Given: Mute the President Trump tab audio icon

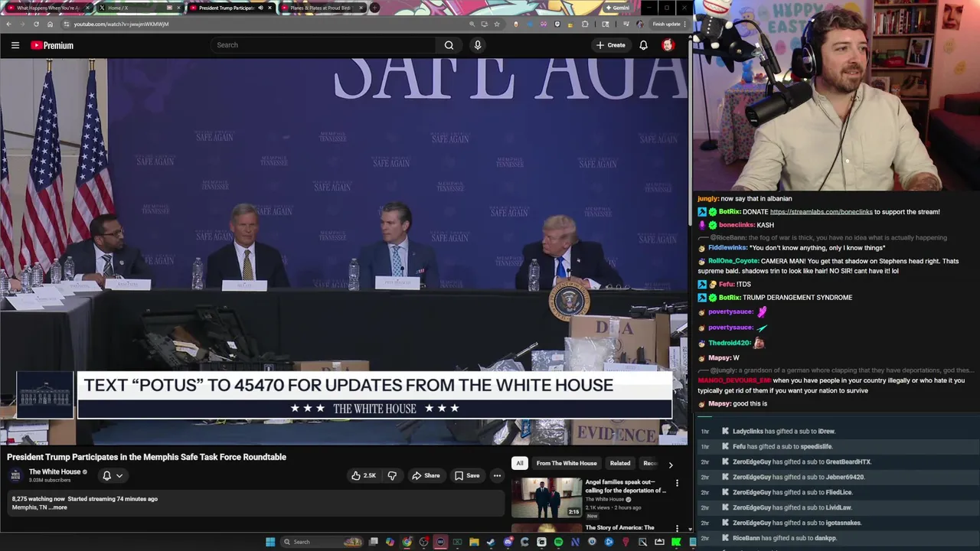Looking at the screenshot, I should point(260,8).
